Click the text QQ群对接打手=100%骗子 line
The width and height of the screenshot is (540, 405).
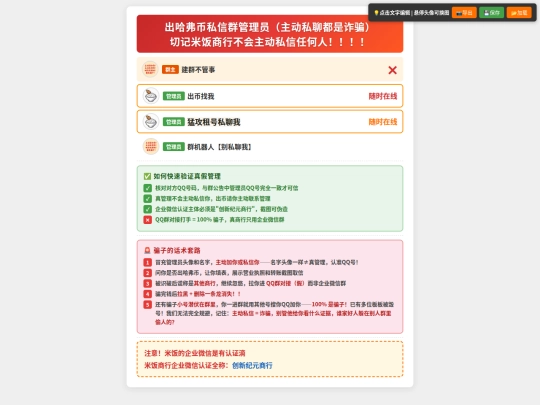tap(219, 220)
